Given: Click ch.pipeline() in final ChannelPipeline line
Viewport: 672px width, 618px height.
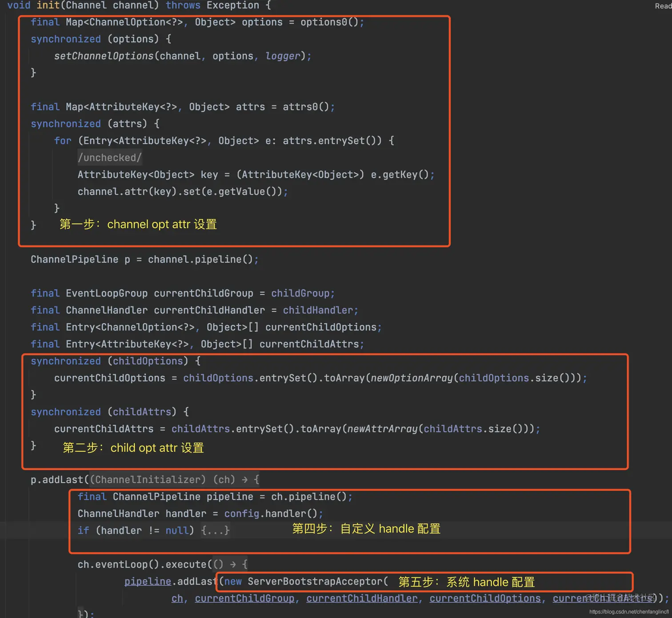Looking at the screenshot, I should pyautogui.click(x=309, y=497).
